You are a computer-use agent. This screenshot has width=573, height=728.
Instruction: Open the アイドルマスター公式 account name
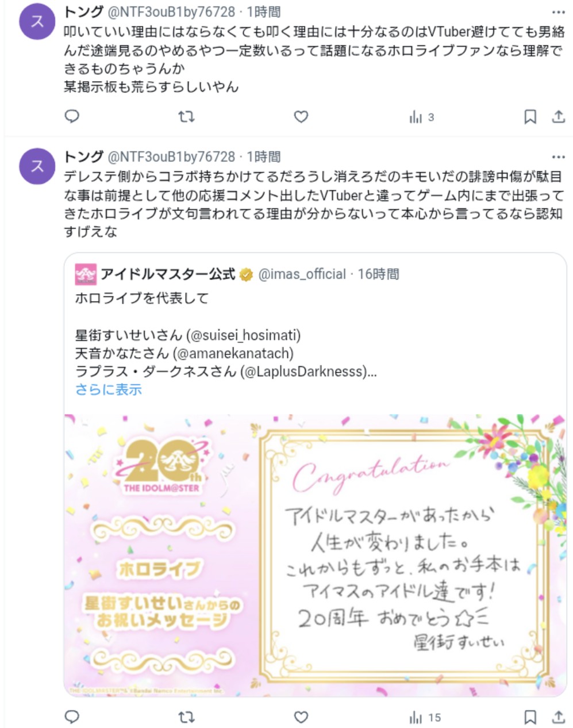pos(168,274)
